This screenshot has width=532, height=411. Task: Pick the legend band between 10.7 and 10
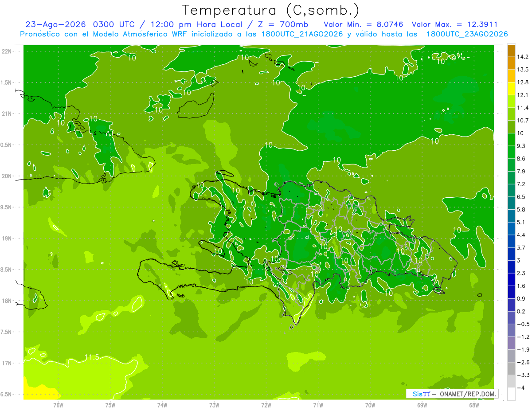[511, 127]
